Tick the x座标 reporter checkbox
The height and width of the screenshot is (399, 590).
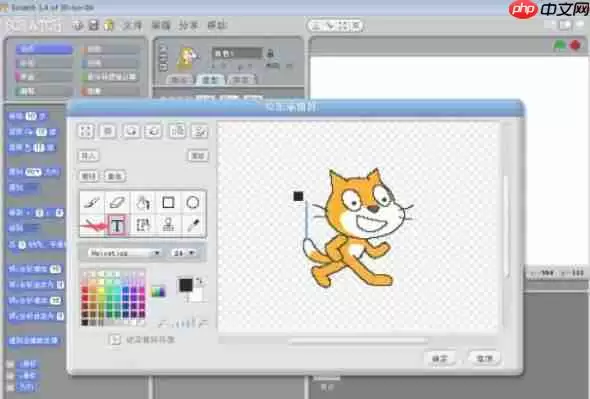coord(11,364)
